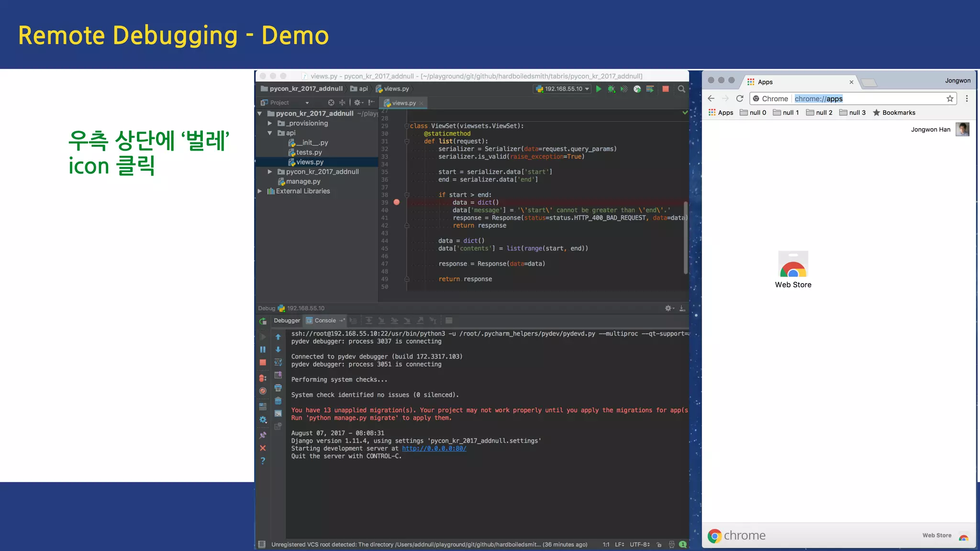Open debugger settings gear in Debug sidebar
Screen dimensions: 980x551
(x=263, y=420)
